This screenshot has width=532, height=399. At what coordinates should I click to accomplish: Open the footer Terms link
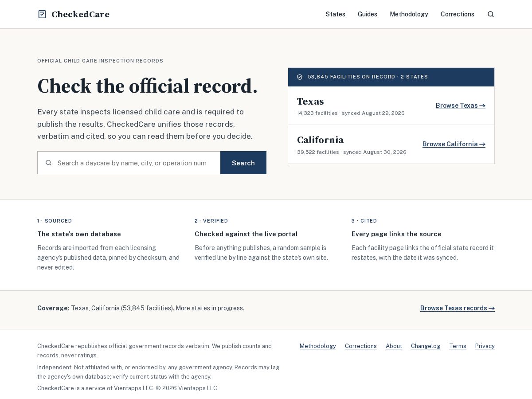[x=458, y=346]
